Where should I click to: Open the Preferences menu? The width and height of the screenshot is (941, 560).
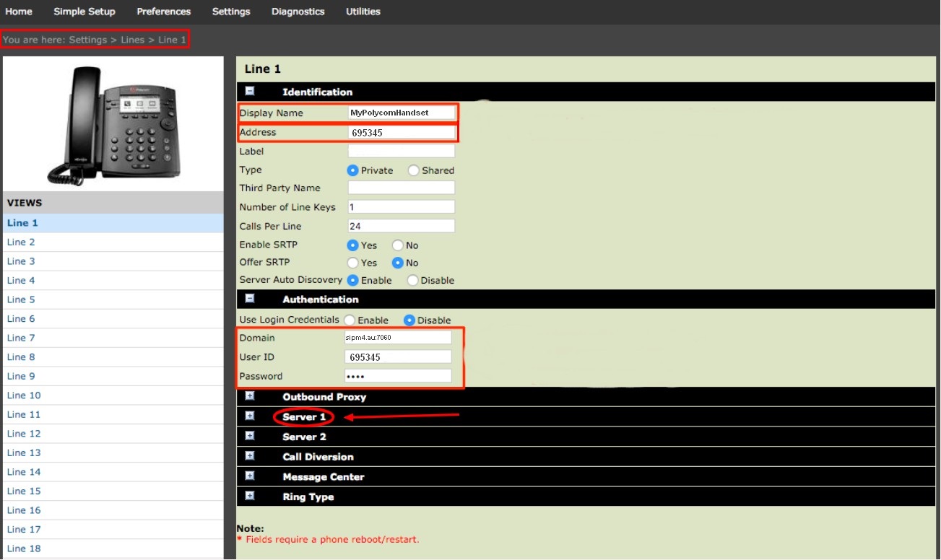[x=163, y=12]
